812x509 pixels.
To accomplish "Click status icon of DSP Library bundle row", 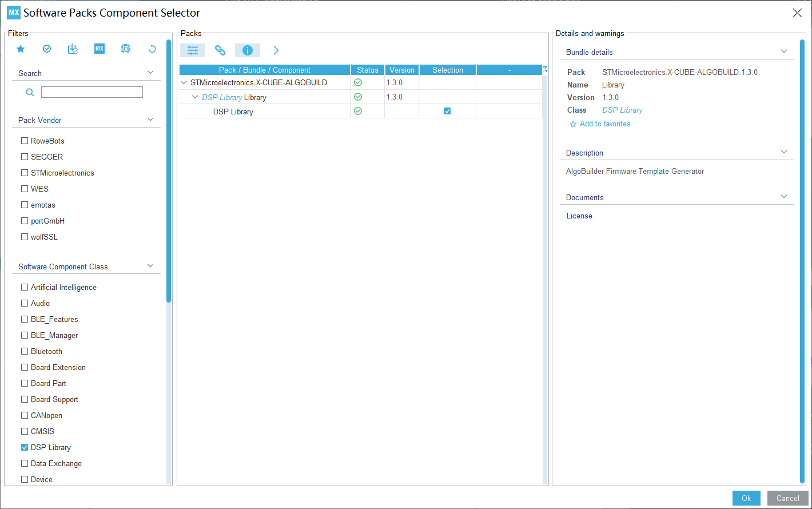I will pyautogui.click(x=358, y=97).
